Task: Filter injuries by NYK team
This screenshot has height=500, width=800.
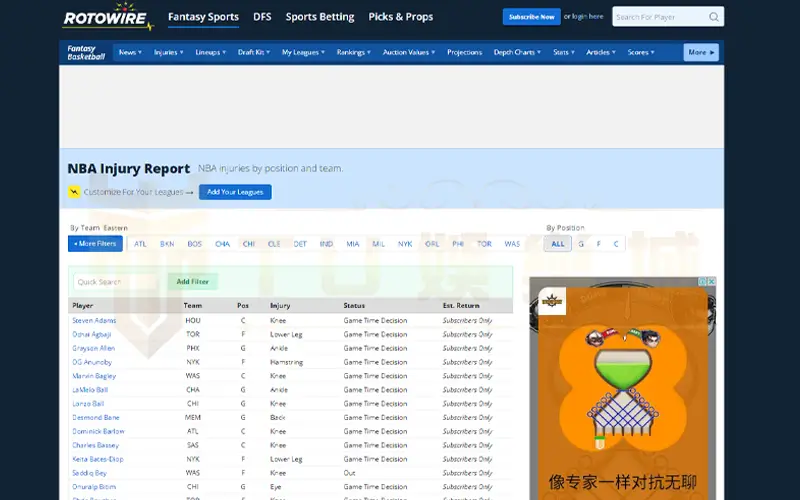Action: pos(405,244)
